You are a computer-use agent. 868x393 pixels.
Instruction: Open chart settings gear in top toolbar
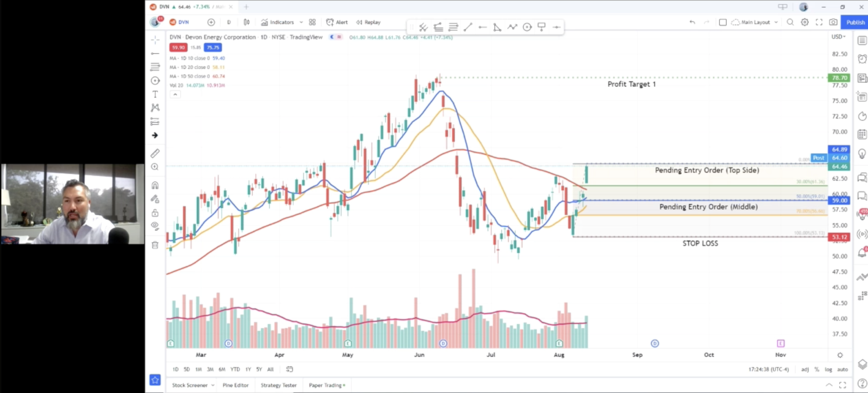[805, 22]
